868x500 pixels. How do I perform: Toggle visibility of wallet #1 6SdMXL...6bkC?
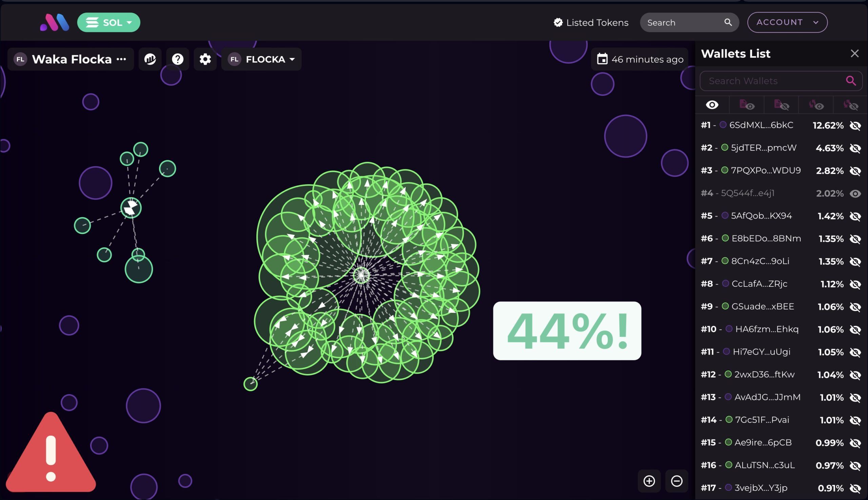coord(855,125)
